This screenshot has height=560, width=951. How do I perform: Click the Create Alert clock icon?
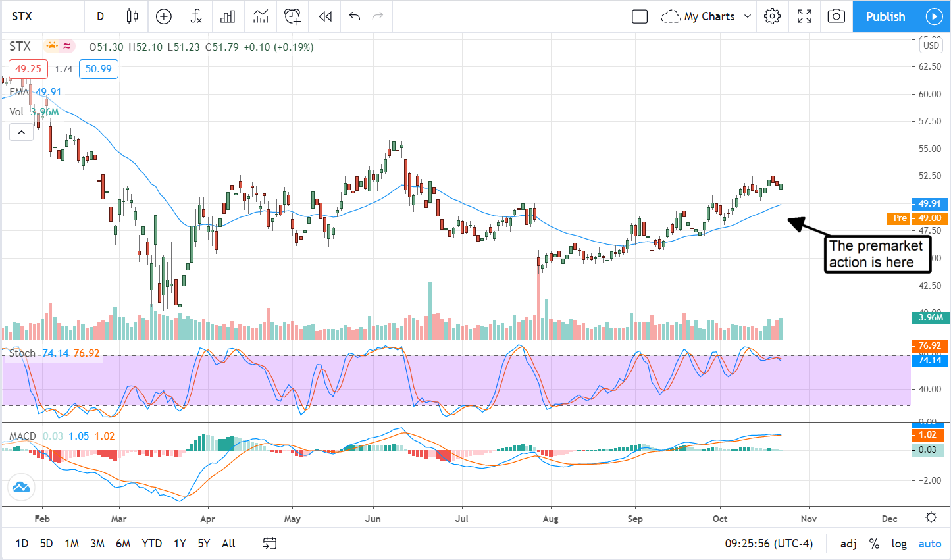[x=292, y=16]
